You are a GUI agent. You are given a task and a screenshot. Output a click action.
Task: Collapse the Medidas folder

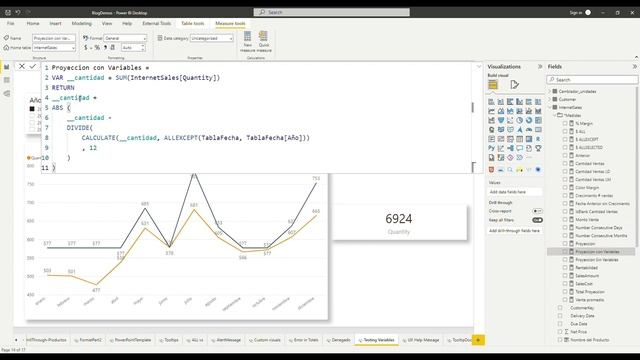tap(555, 115)
